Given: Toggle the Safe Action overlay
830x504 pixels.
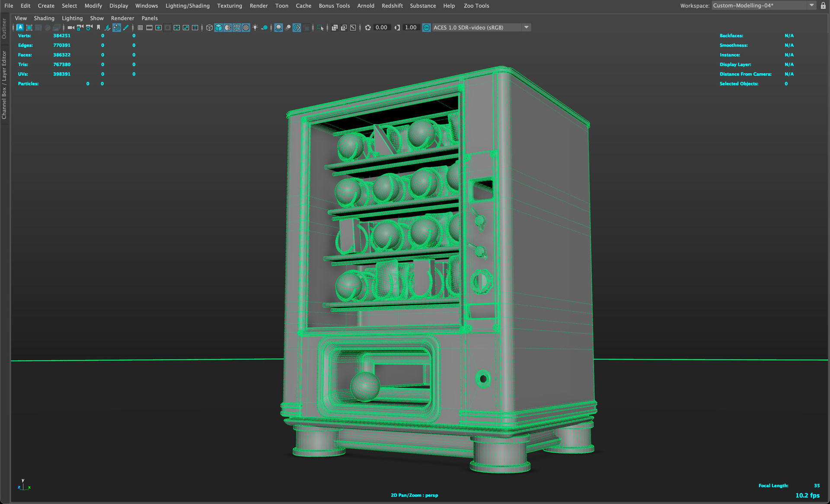Looking at the screenshot, I should [186, 27].
